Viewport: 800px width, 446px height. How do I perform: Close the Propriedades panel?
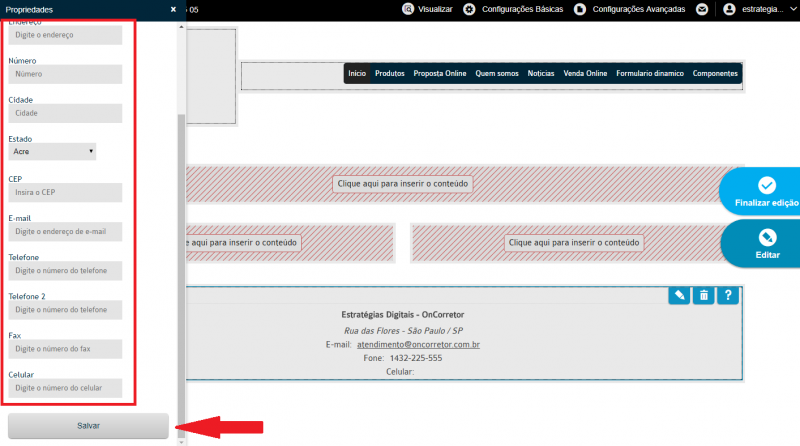pos(173,9)
